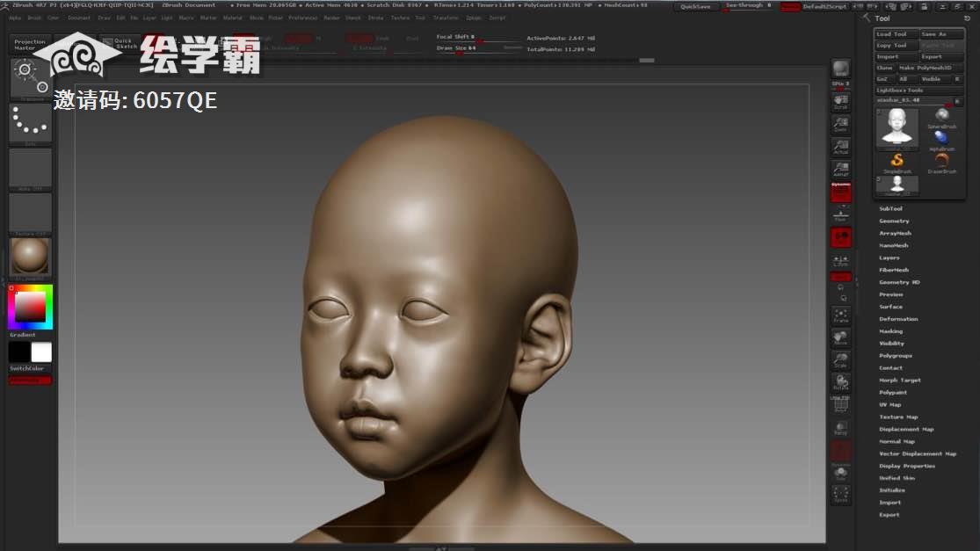The image size is (980, 551).
Task: Expand the Deformation section
Action: pyautogui.click(x=898, y=319)
